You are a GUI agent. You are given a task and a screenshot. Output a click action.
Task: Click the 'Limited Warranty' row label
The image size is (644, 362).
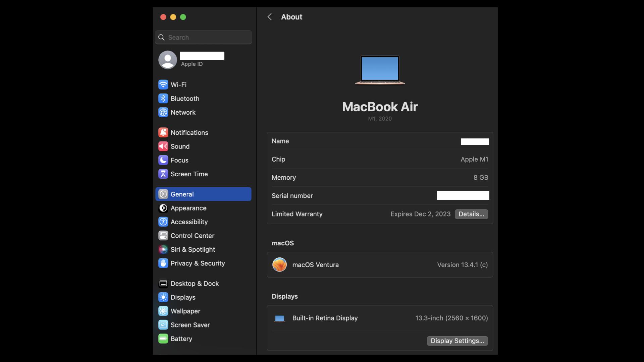[x=297, y=214]
